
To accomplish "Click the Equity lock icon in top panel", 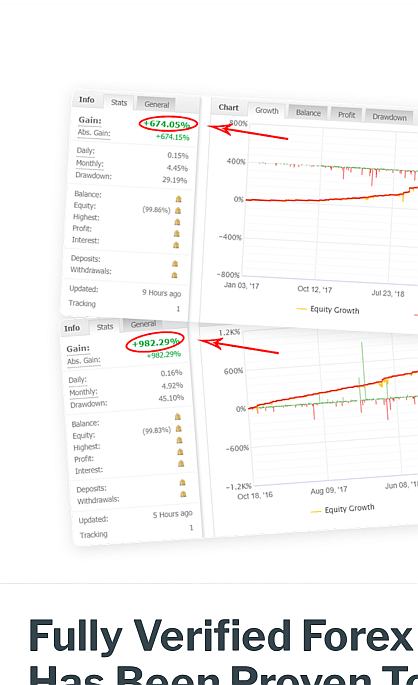I will pyautogui.click(x=178, y=211).
